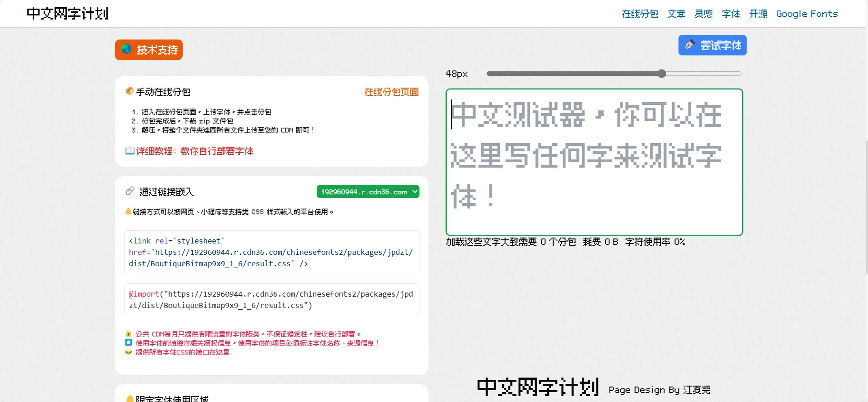
Task: Click the font size slider handle
Action: pos(662,74)
